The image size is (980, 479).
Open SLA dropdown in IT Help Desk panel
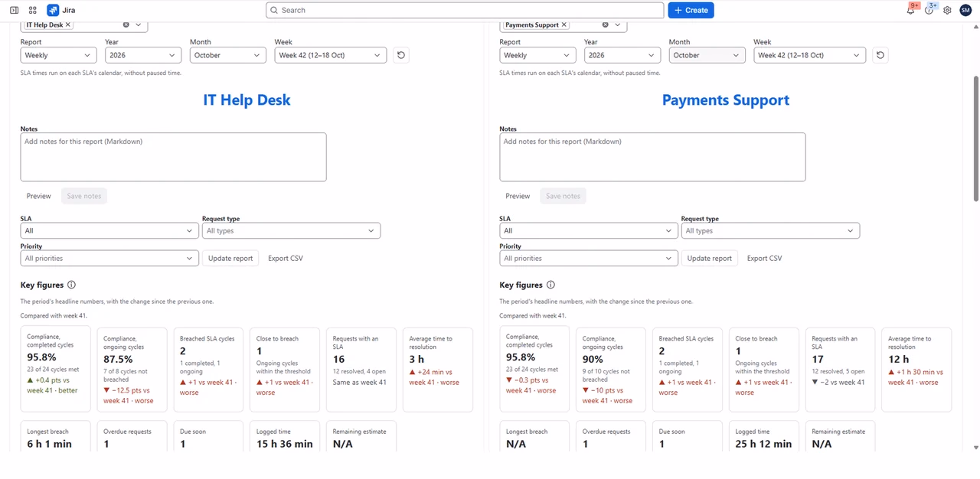109,230
